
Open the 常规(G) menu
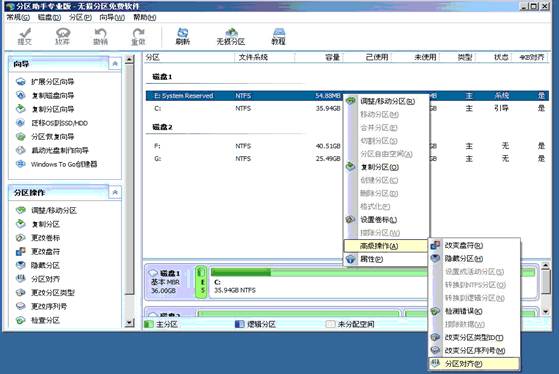click(18, 17)
